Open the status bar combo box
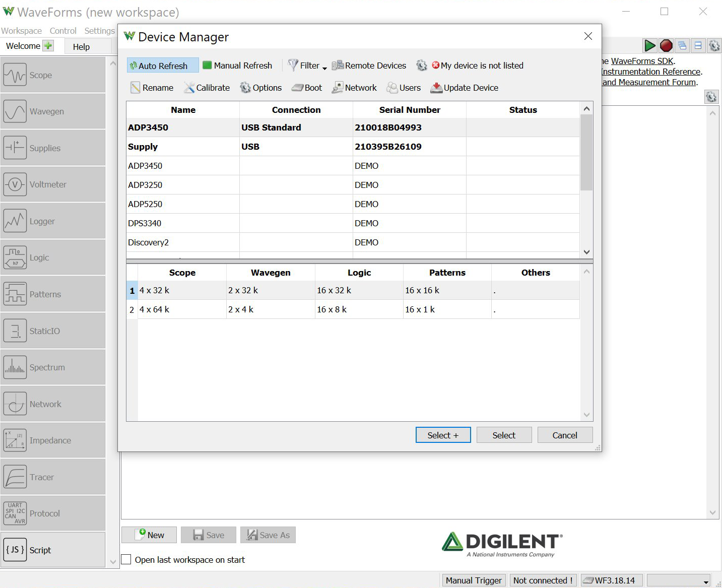This screenshot has height=588, width=722. point(679,580)
